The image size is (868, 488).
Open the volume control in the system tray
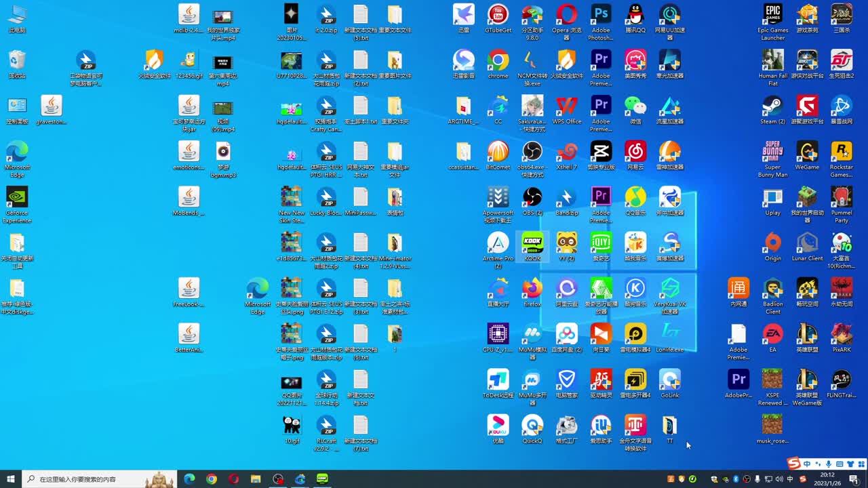(x=779, y=479)
